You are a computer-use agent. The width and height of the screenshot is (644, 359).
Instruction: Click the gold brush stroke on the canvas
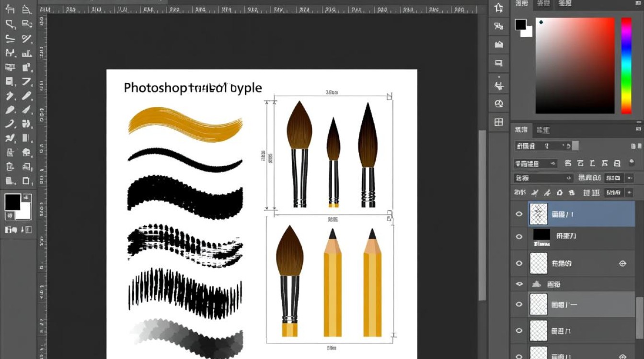(185, 125)
